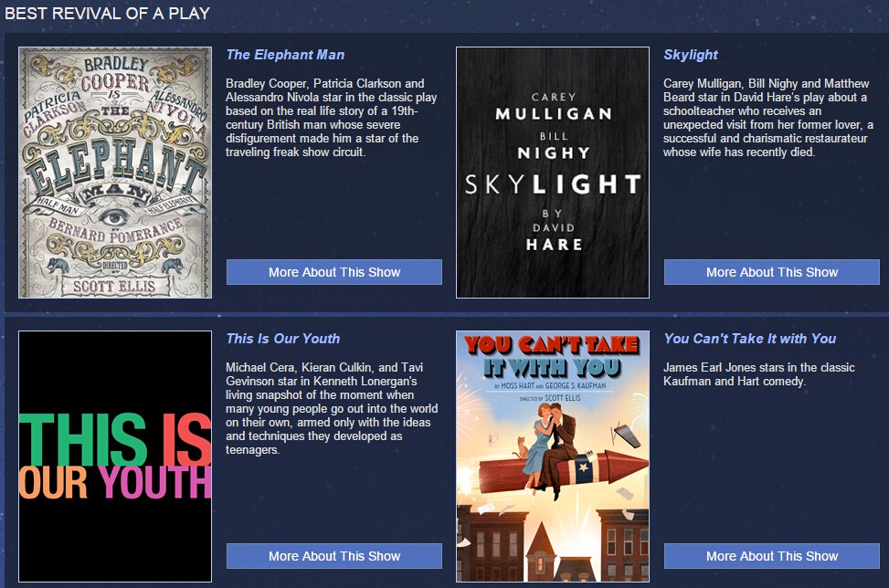Follow the This Is Our Youth title link
889x588 pixels.
[x=283, y=339]
